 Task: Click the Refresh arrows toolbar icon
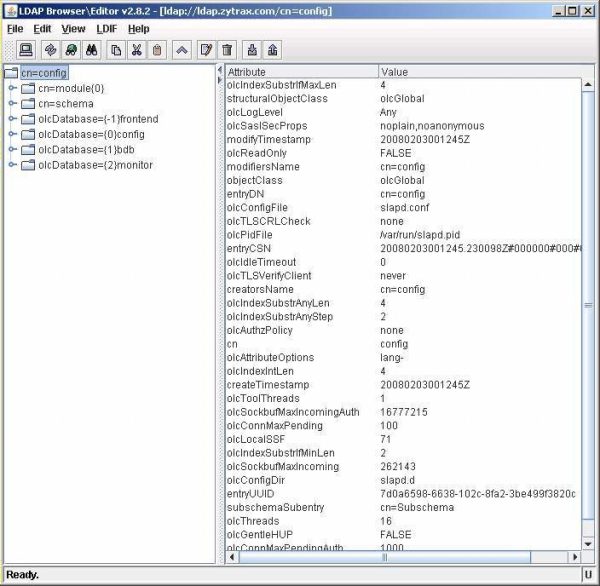tap(50, 49)
